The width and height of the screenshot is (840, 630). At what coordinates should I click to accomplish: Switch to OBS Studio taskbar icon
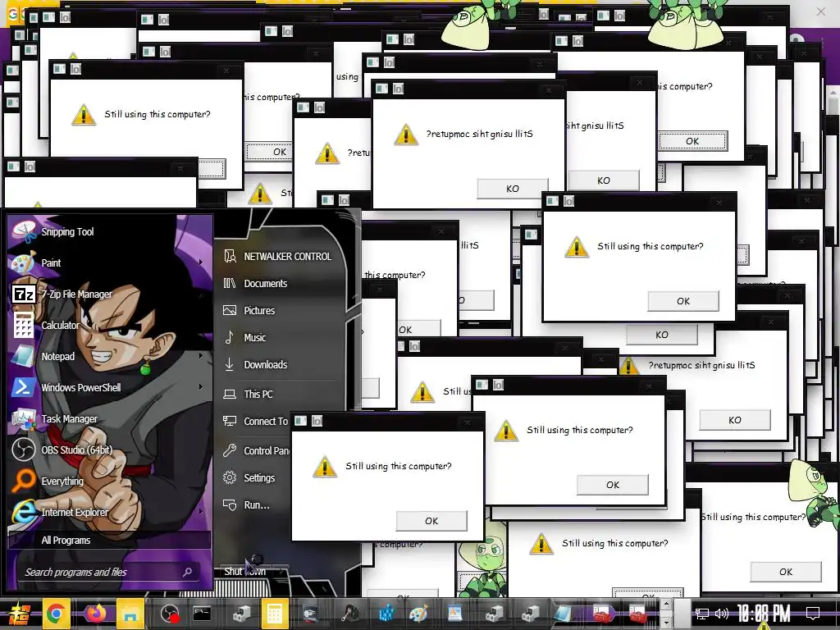pyautogui.click(x=169, y=614)
